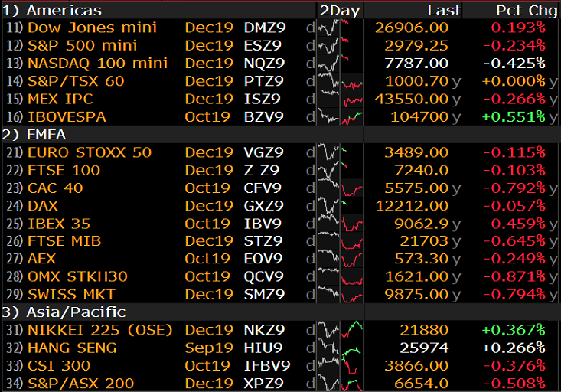Screen dimensions: 561x392
Task: Click the 2Day column header
Action: pos(340,10)
